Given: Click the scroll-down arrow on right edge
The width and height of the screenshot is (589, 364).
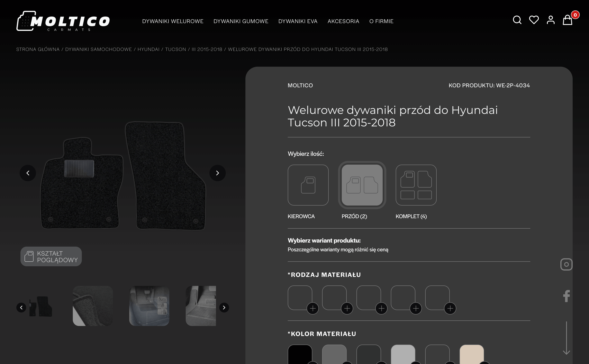Looking at the screenshot, I should tap(566, 338).
